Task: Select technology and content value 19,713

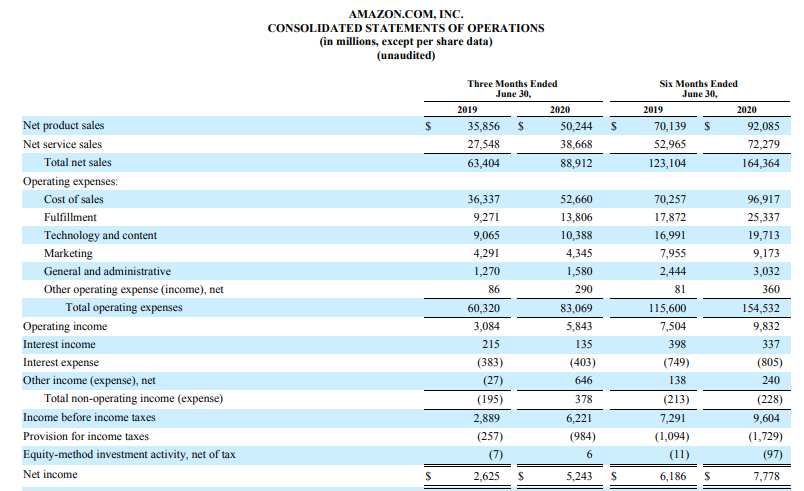Action: pyautogui.click(x=763, y=235)
